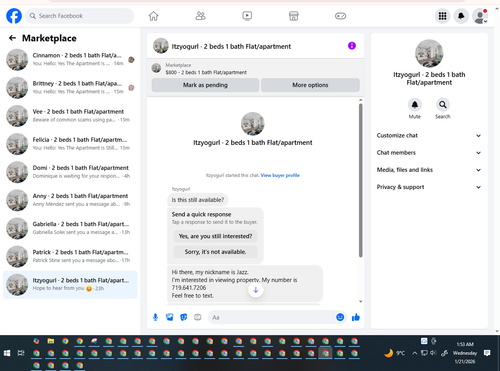This screenshot has width=500, height=371.
Task: Open volume control in system tray
Action: 433,353
